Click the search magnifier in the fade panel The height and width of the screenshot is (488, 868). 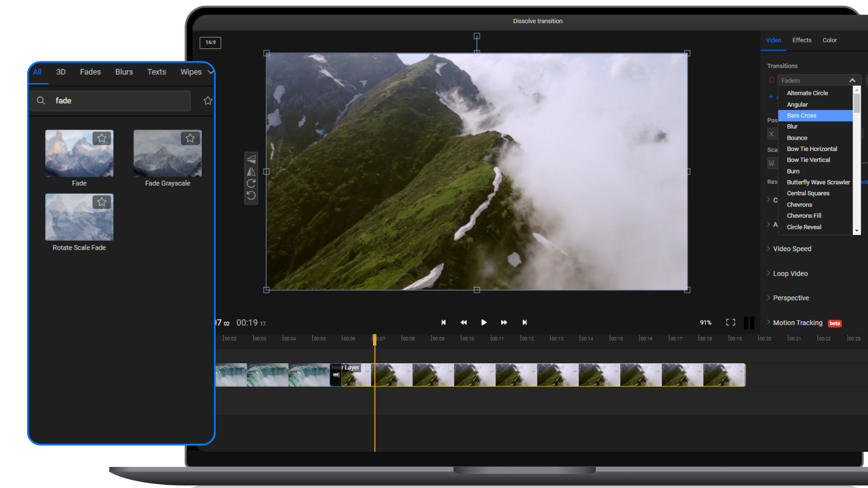coord(41,101)
